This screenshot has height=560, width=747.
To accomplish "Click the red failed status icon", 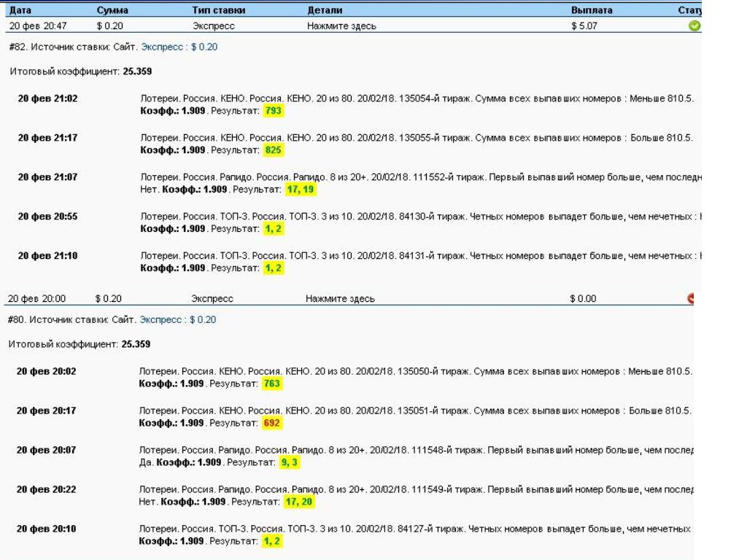I will [690, 298].
